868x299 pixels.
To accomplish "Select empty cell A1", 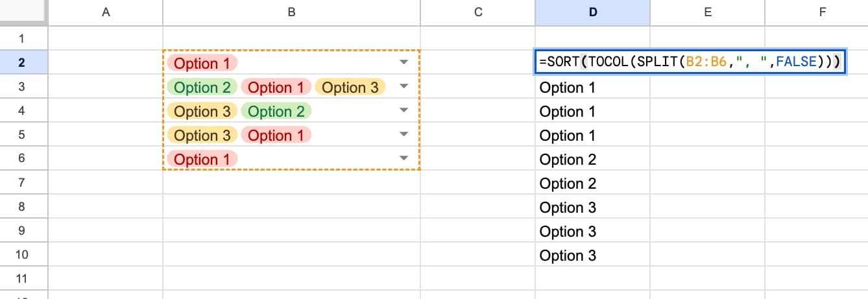I will click(106, 38).
